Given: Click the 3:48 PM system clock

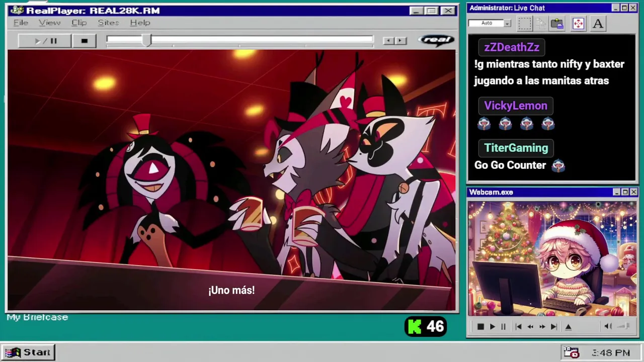Looking at the screenshot, I should (x=611, y=353).
